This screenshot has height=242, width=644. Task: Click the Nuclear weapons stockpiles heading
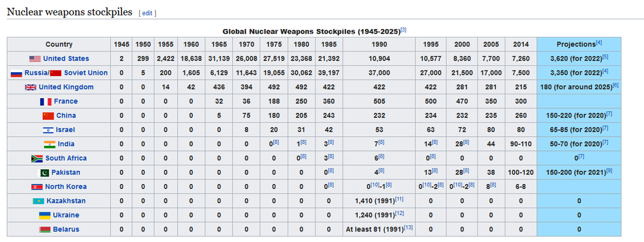tap(70, 12)
